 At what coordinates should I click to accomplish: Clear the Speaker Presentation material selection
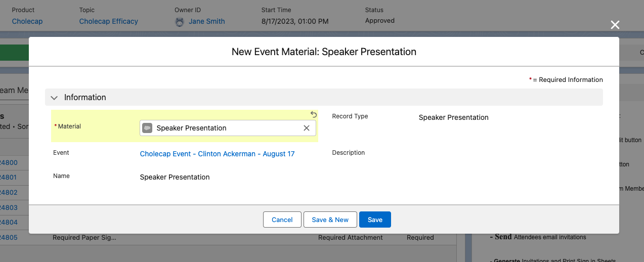pos(306,128)
